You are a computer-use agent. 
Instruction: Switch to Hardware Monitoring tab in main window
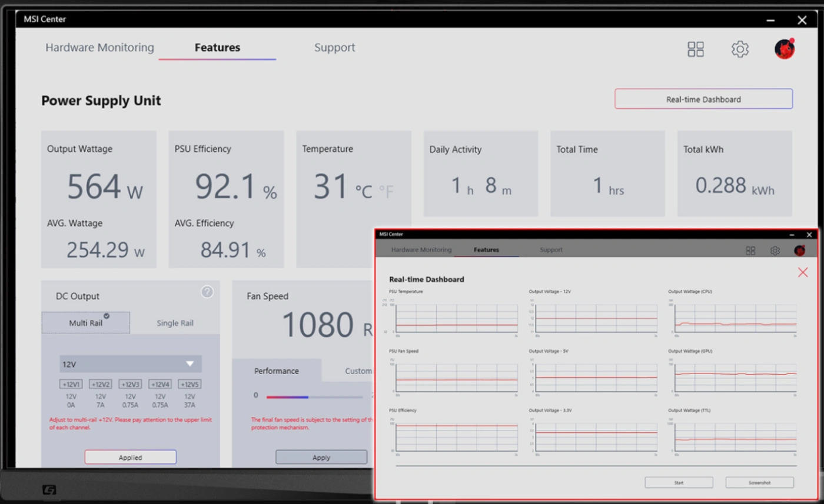[99, 48]
